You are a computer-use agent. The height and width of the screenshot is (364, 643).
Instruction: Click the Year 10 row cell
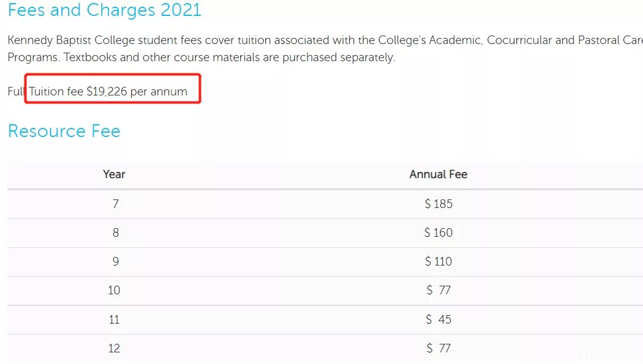pos(114,291)
